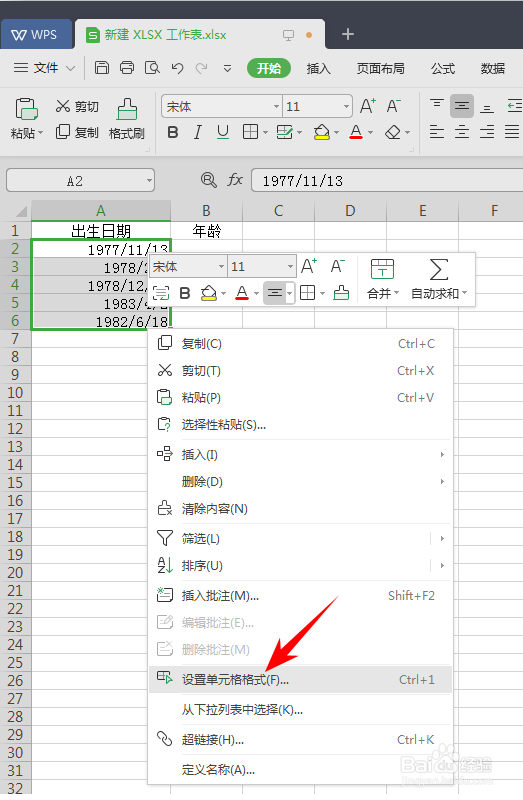The image size is (523, 800).
Task: Open Print Preview from quick toolbar
Action: pyautogui.click(x=152, y=68)
